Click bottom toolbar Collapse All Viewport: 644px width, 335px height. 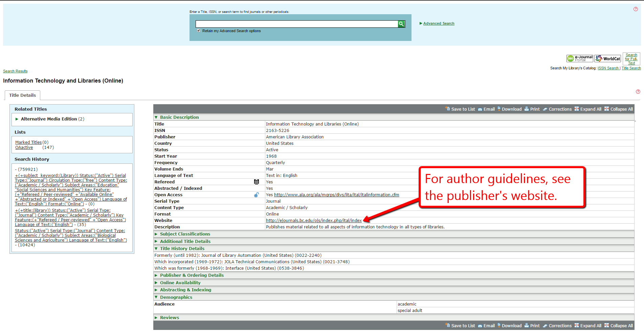619,326
